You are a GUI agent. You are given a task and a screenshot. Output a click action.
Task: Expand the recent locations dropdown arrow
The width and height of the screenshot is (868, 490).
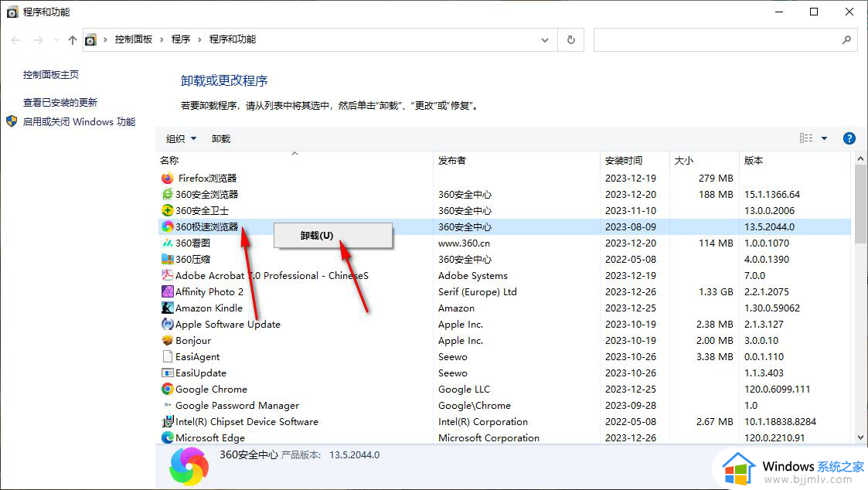[x=56, y=40]
